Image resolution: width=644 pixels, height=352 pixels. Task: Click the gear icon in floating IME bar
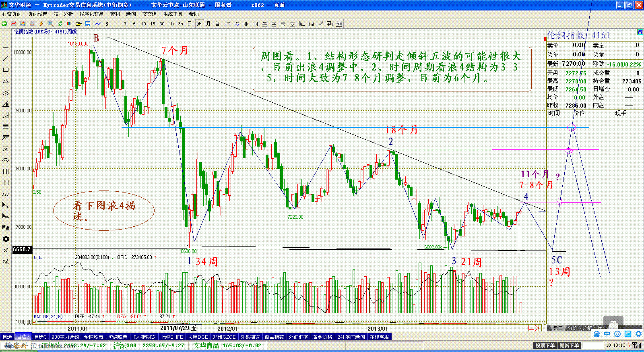638,334
